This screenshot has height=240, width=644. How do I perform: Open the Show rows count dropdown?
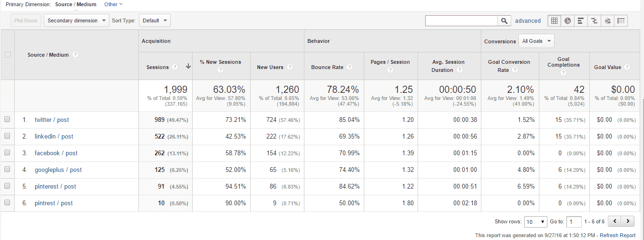tap(536, 221)
